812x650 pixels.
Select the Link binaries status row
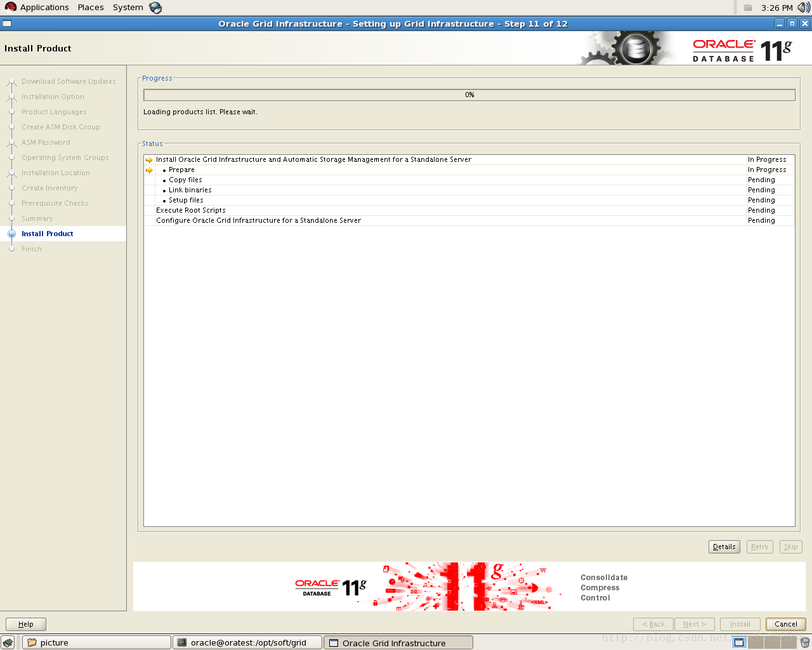(x=469, y=190)
